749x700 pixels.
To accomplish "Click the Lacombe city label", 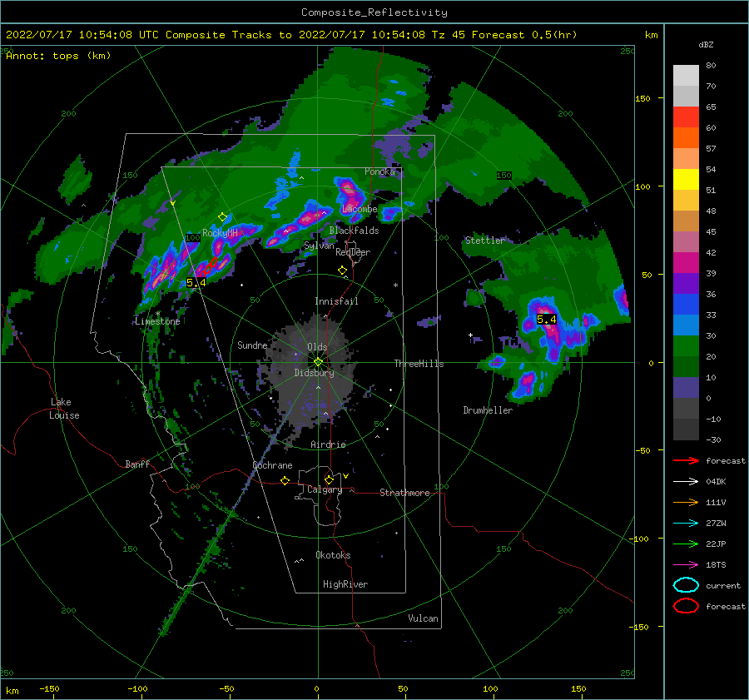I will click(x=360, y=209).
